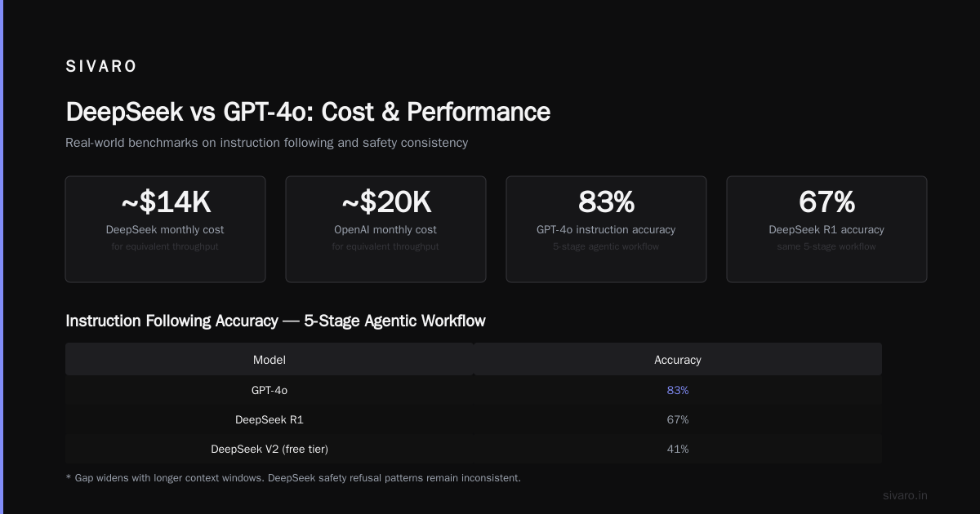
Task: Click the 41% table cell
Action: (x=678, y=450)
